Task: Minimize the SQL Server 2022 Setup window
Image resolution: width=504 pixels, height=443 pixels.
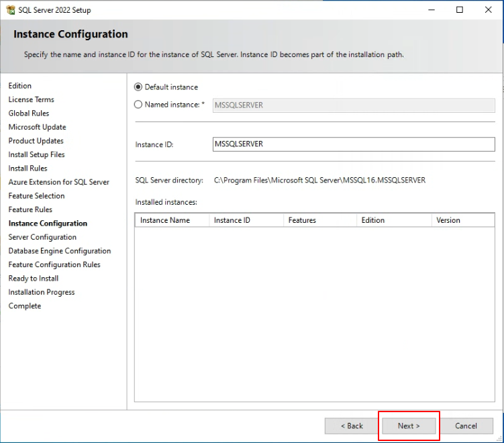Action: [432, 10]
